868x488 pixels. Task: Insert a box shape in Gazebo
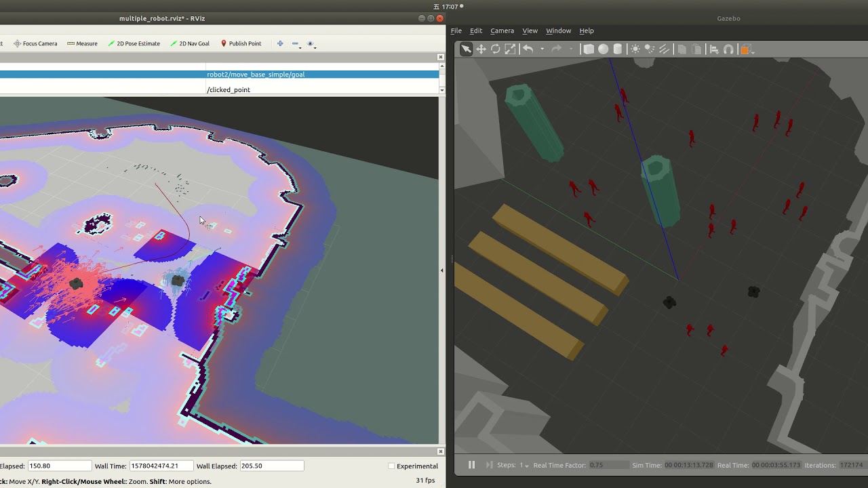coord(589,49)
